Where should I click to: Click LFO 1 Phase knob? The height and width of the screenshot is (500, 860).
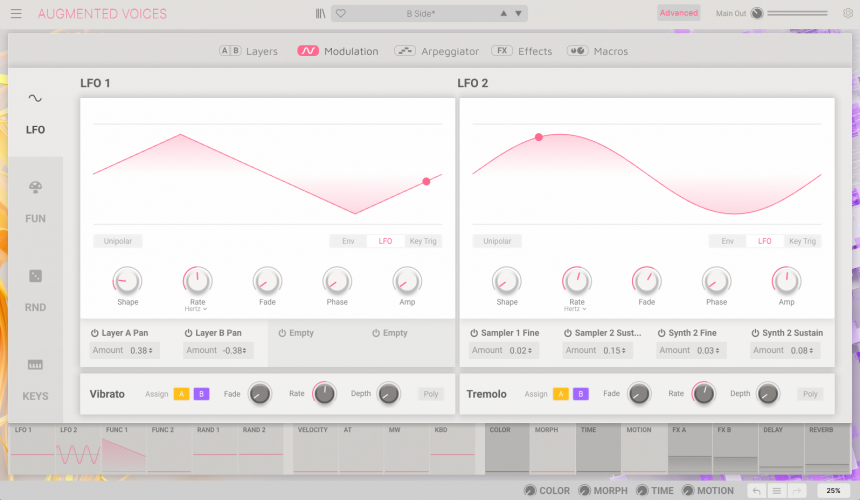pos(337,281)
